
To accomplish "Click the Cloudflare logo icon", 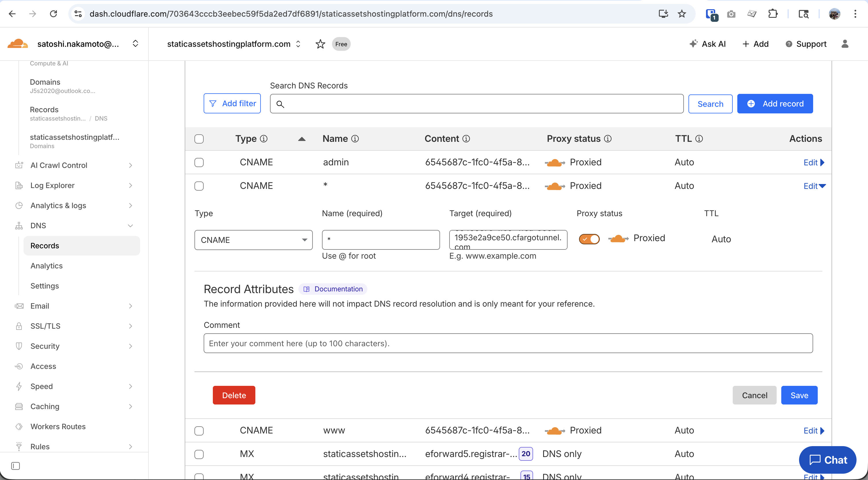I will [x=18, y=44].
